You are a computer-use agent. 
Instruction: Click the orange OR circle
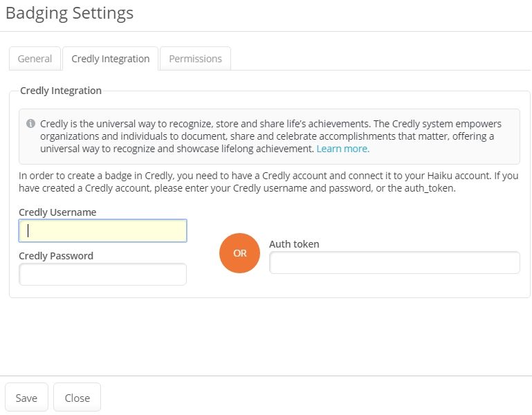239,253
